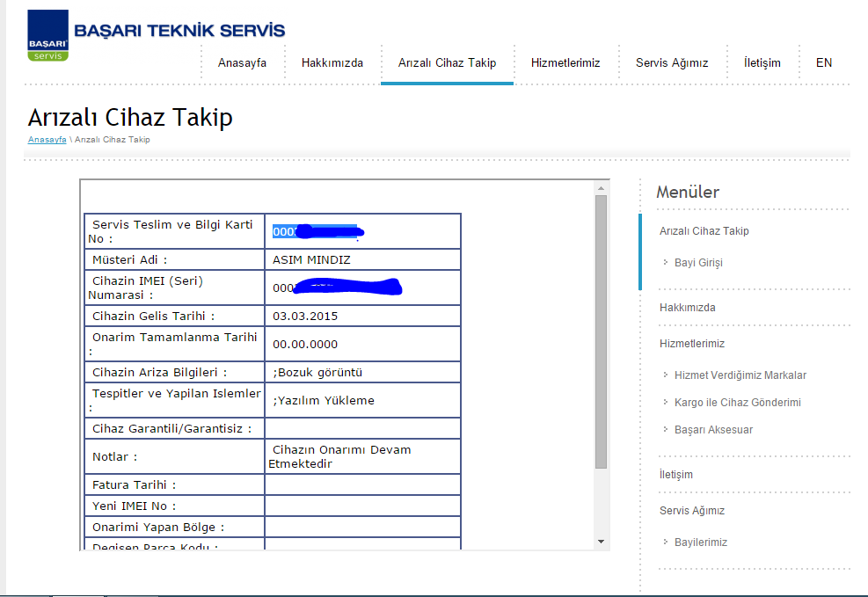Open Hizmet Verdiğimiz Markalar sidebar link
868x597 pixels.
click(x=740, y=375)
